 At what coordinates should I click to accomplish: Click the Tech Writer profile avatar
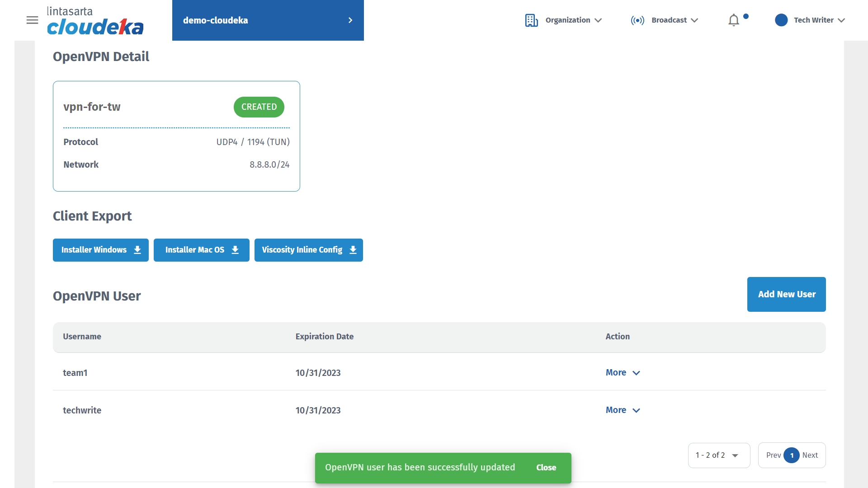pos(781,20)
